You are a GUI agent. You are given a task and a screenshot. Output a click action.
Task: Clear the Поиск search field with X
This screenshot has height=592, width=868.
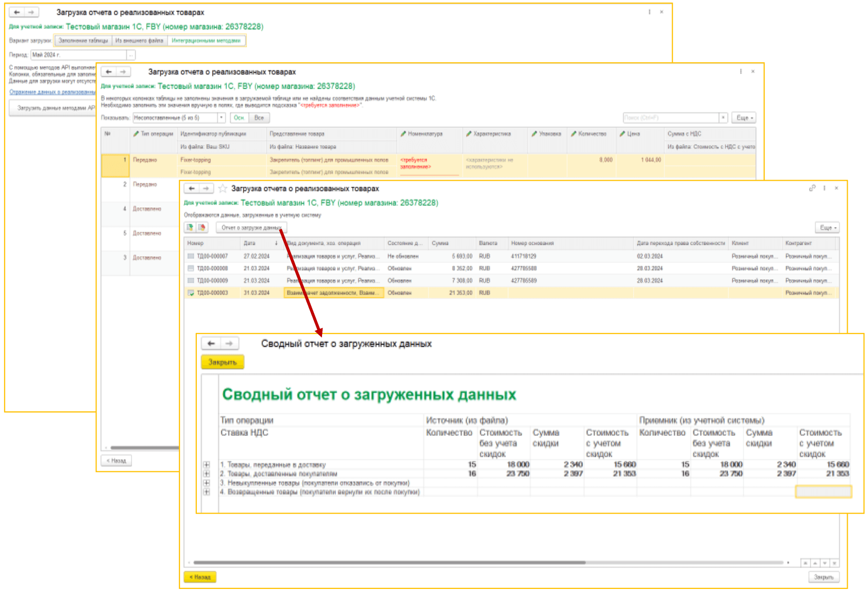tap(723, 118)
